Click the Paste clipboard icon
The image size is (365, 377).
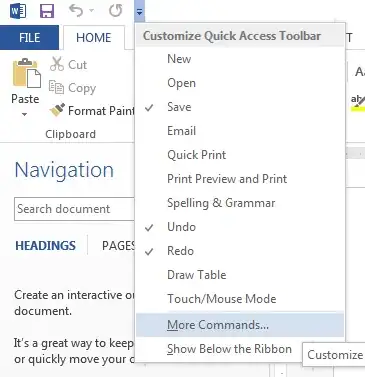pyautogui.click(x=26, y=73)
